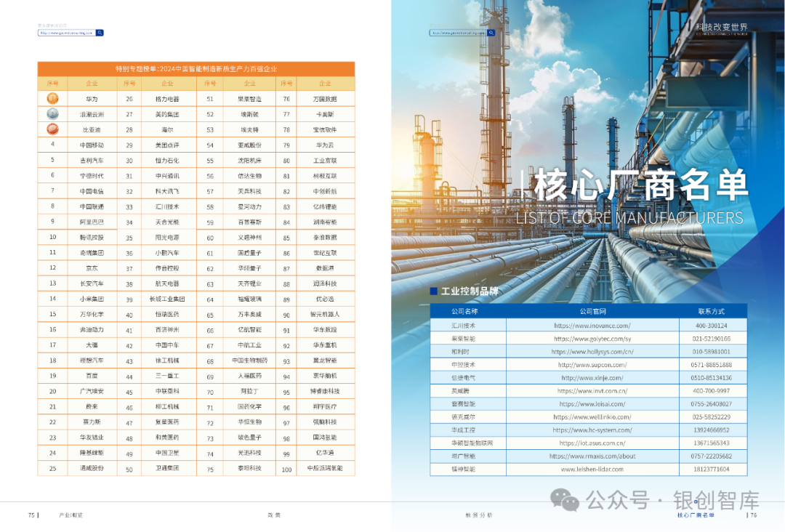
Task: Select the 吉利汽车 cell at rank 5
Action: 92,161
